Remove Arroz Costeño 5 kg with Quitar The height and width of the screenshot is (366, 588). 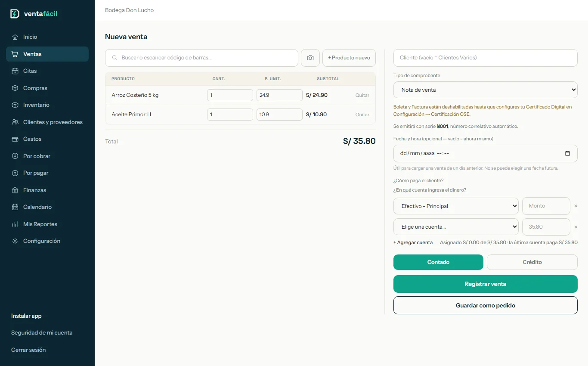pos(362,95)
